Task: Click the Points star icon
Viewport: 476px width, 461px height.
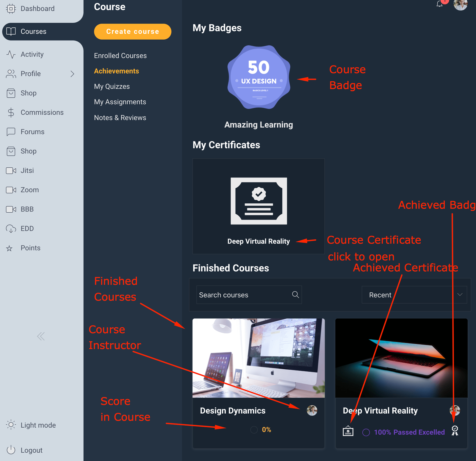Action: pyautogui.click(x=10, y=248)
